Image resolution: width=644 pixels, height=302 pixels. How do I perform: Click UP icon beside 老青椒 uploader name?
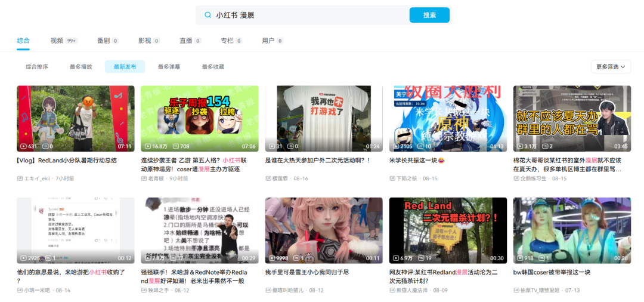[x=144, y=178]
